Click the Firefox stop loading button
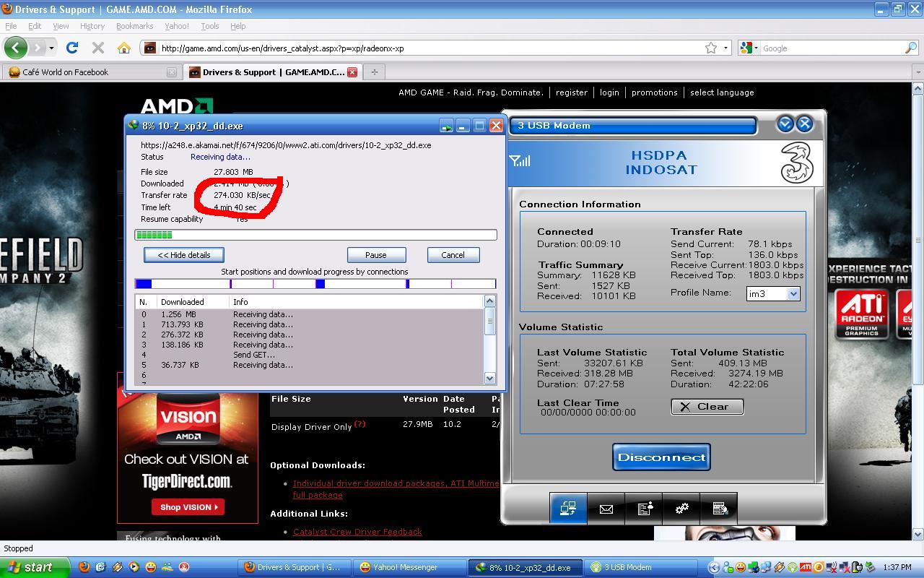This screenshot has width=924, height=578. [x=98, y=48]
